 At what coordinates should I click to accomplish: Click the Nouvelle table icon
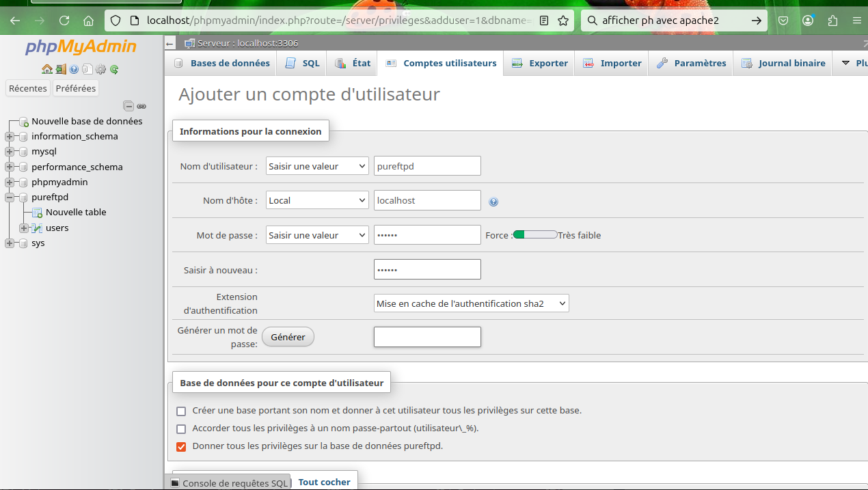[x=38, y=213]
